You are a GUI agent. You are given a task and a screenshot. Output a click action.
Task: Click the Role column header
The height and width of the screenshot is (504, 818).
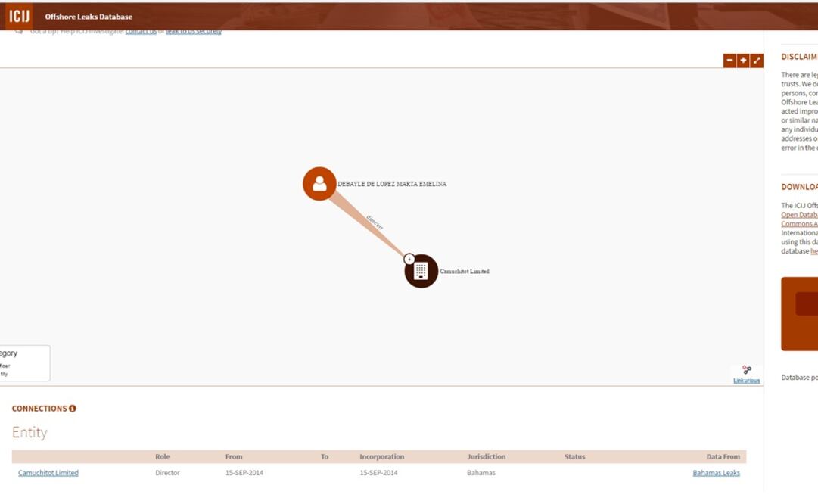[162, 457]
